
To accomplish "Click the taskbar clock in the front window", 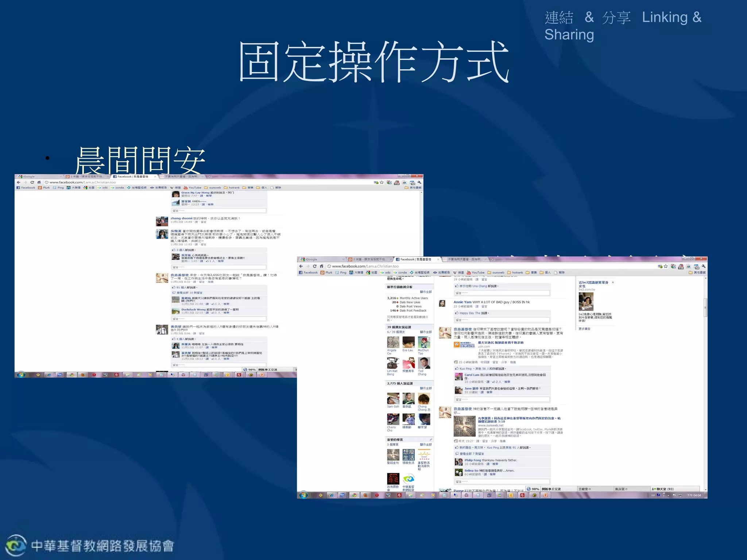I will tap(694, 495).
